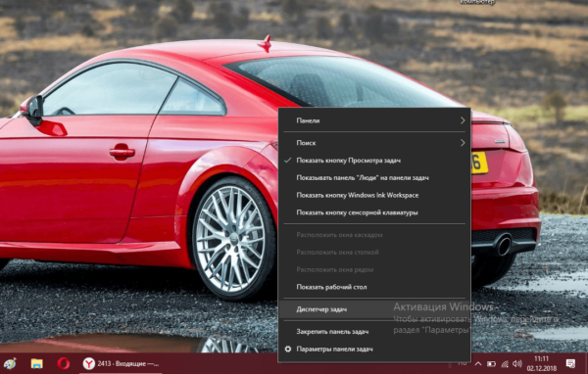Toggle 'Показывать панель "Люди" на панели задач'

[374, 177]
